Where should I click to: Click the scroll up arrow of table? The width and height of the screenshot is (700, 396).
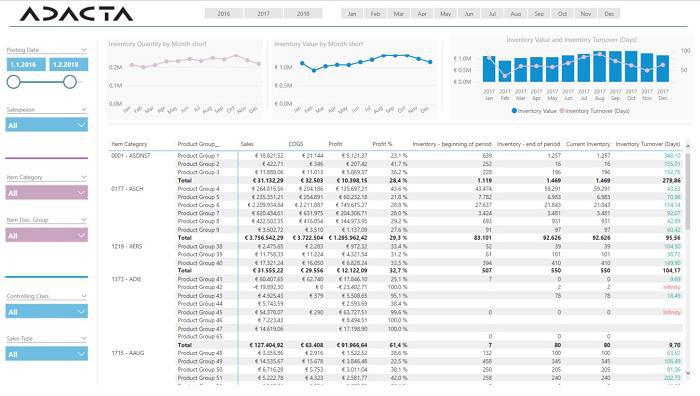pos(688,146)
